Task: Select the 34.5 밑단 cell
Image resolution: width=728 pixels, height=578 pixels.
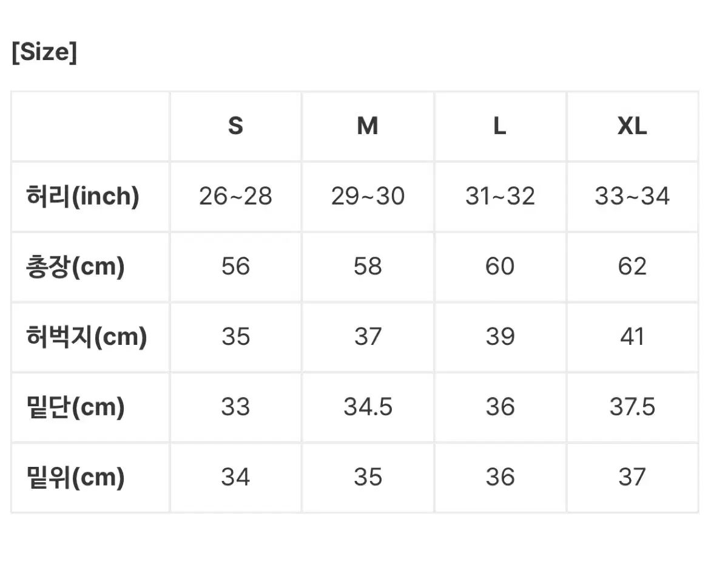Action: 368,407
